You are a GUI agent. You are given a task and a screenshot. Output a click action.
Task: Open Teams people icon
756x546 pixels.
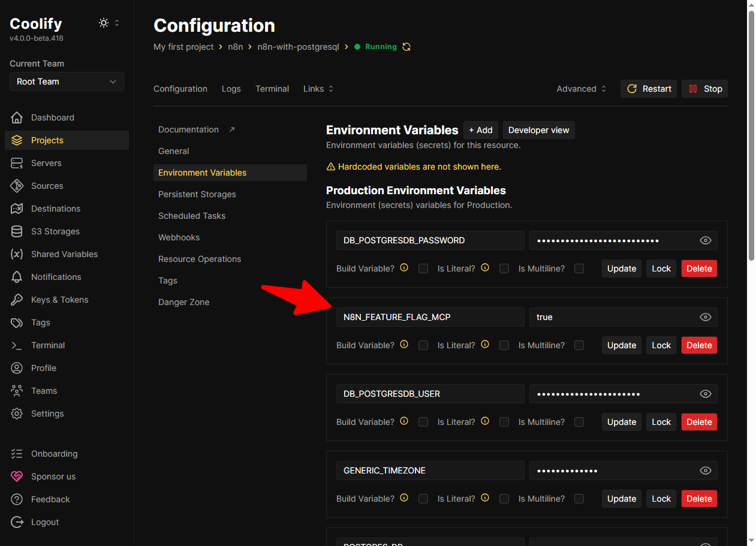point(17,391)
